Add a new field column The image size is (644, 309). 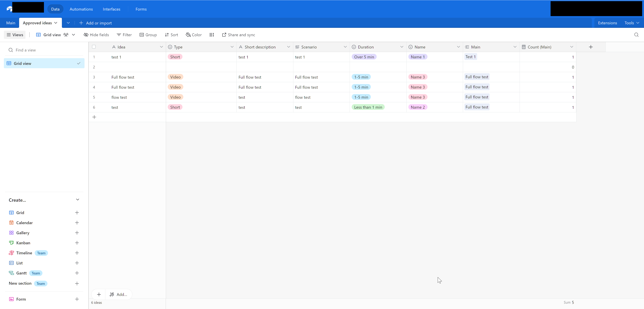click(x=591, y=47)
